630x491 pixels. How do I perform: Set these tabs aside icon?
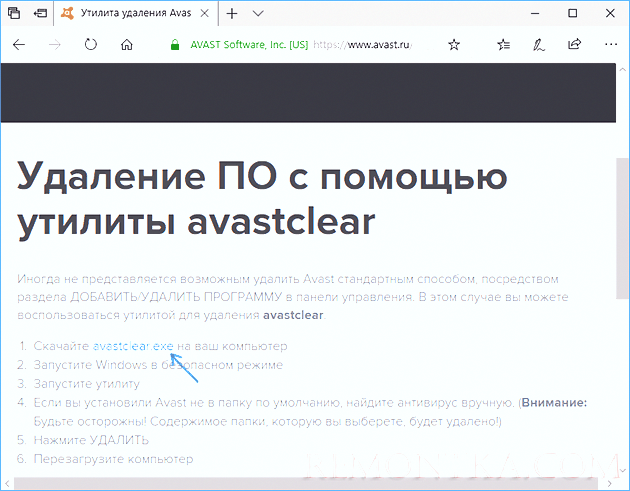pos(40,13)
